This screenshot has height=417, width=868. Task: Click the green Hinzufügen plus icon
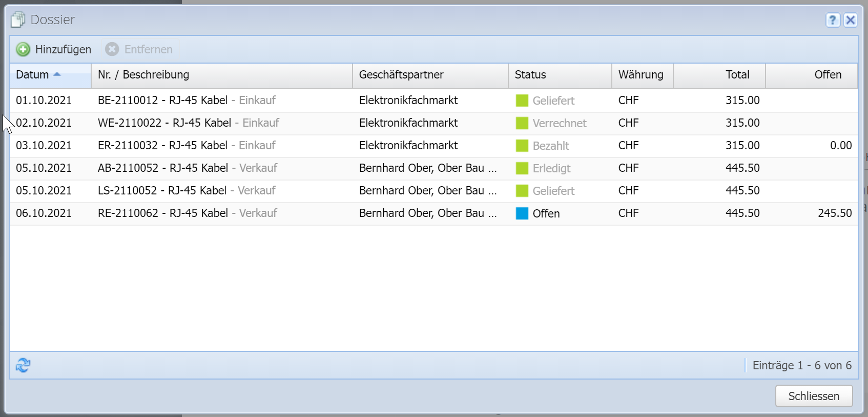tap(23, 49)
